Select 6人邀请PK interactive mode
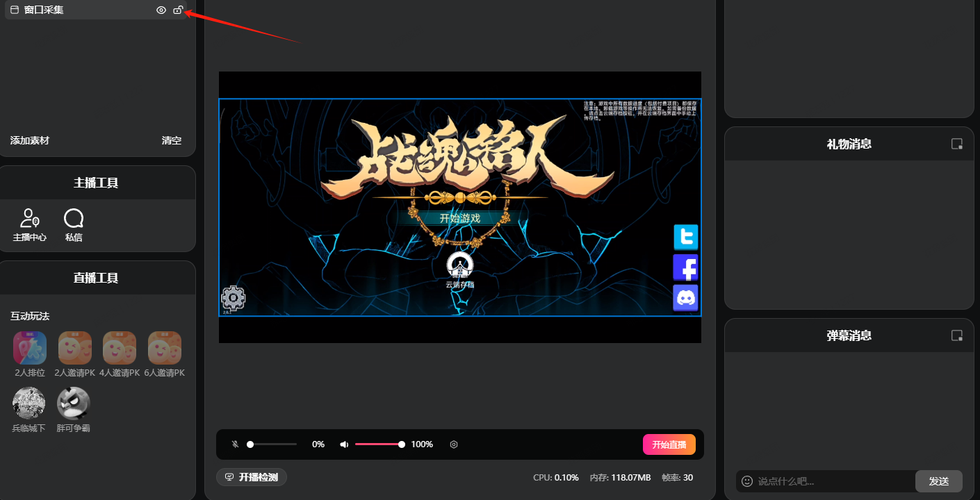Viewport: 980px width, 500px height. coord(164,348)
